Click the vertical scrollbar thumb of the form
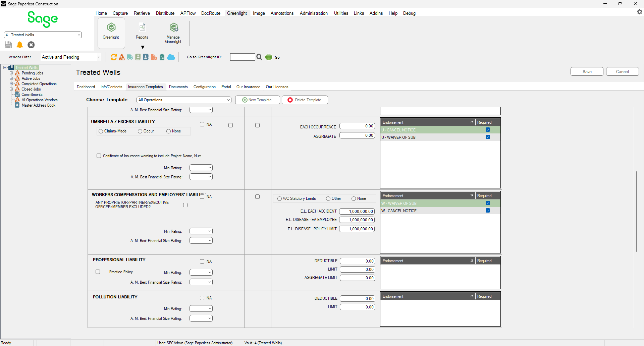The image size is (644, 346). (x=636, y=211)
